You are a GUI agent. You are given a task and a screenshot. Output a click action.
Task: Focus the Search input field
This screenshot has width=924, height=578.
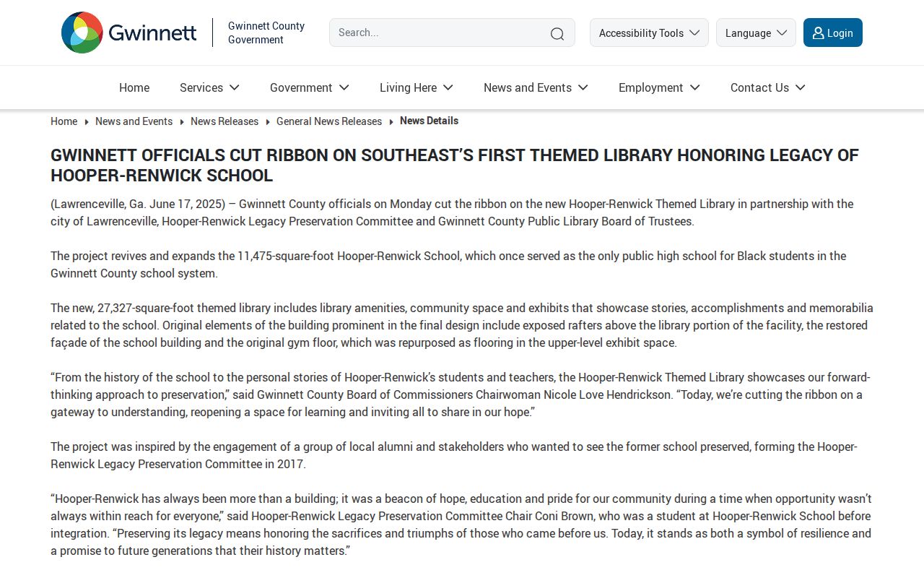pyautogui.click(x=452, y=33)
